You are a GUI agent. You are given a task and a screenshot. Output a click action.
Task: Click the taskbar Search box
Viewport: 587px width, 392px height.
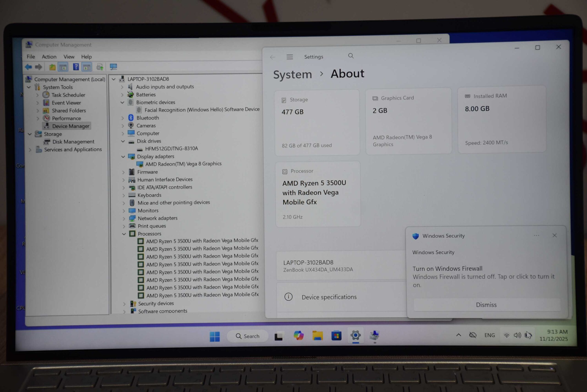pyautogui.click(x=247, y=336)
